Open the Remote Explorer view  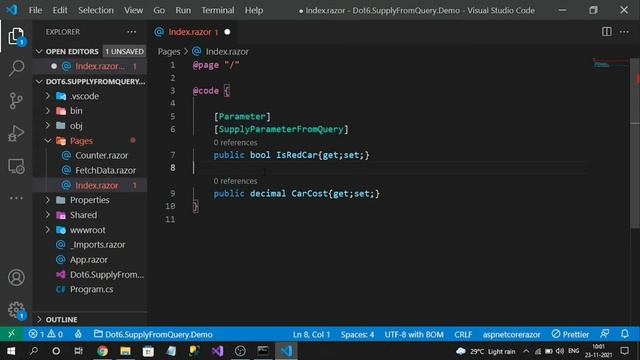click(16, 166)
